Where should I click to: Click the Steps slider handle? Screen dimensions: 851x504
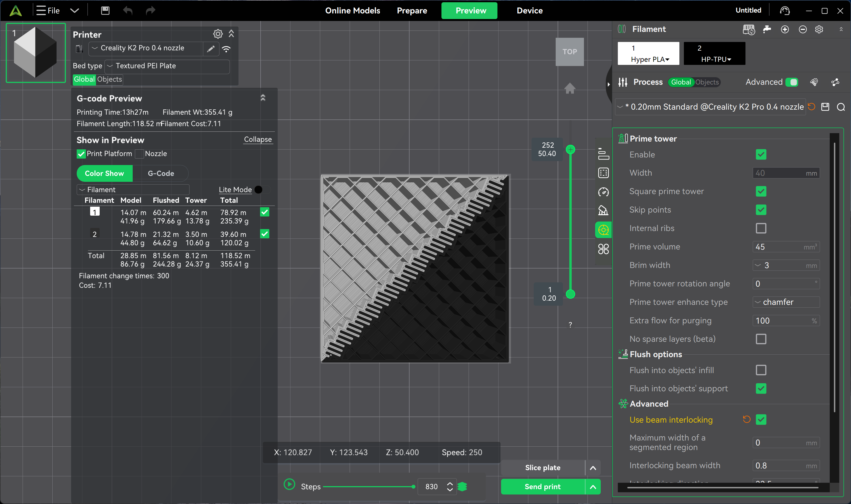point(413,487)
